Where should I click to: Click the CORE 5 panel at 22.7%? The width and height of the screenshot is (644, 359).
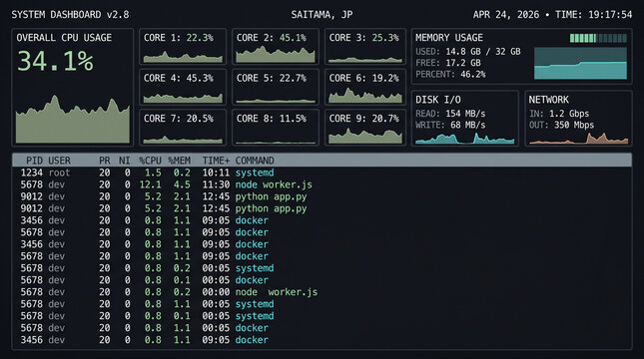coord(276,87)
